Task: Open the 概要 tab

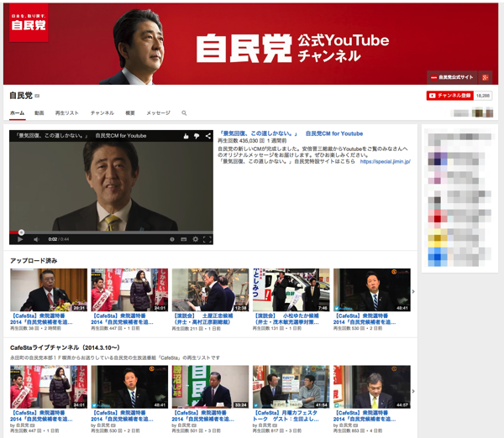Action: 130,113
